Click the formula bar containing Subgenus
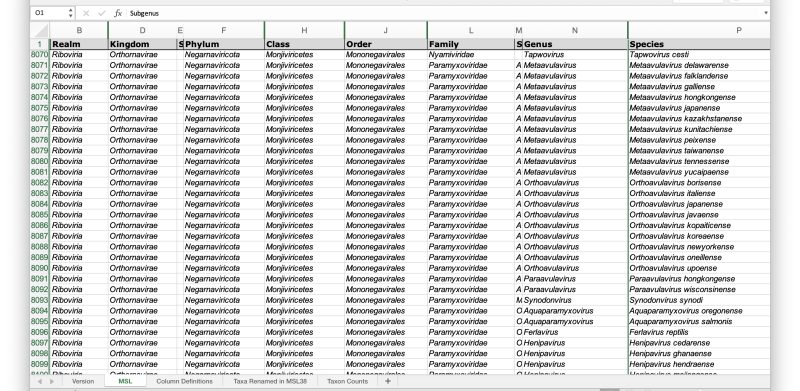This screenshot has width=800, height=391. click(x=444, y=13)
